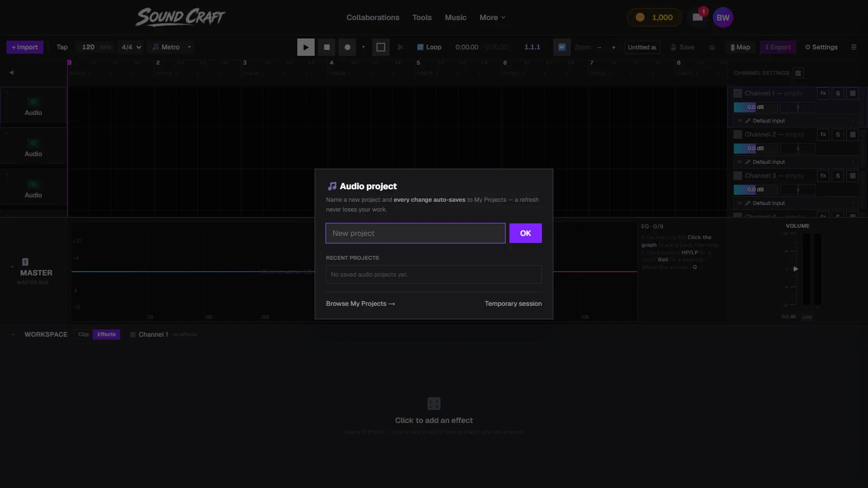Click the Untitled project name field
The width and height of the screenshot is (868, 488).
tap(642, 47)
